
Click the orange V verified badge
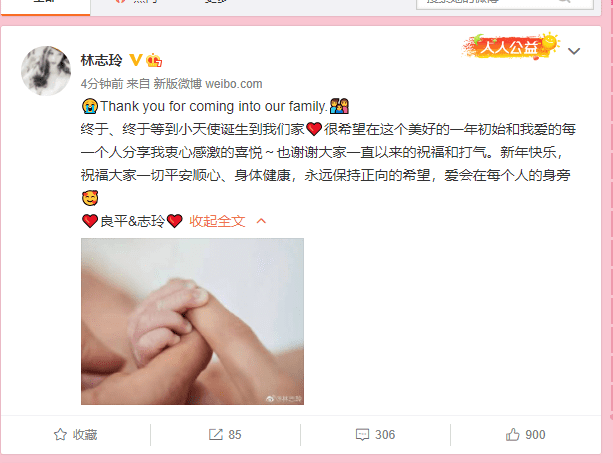pos(136,60)
